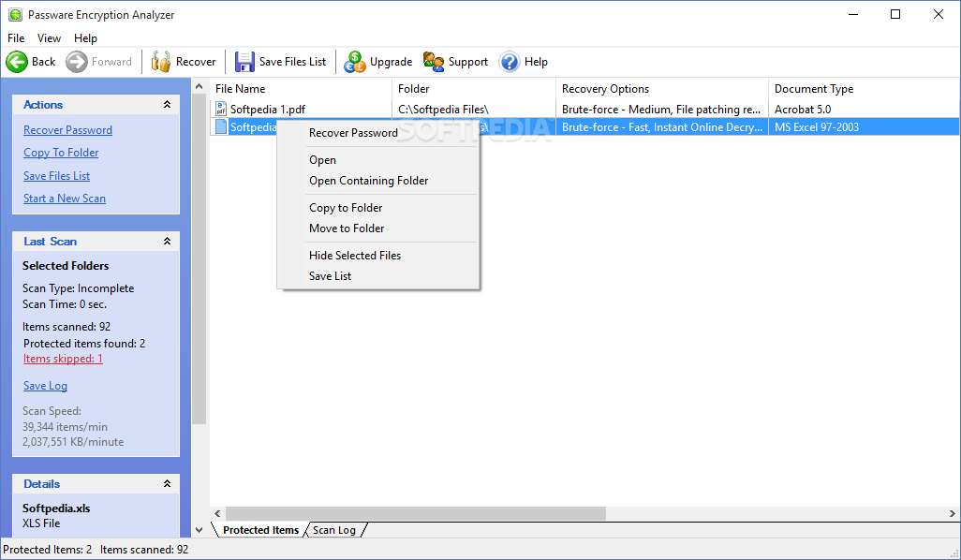This screenshot has height=560, width=961.
Task: Click the file list horizontal scrollbar thumb
Action: tap(416, 513)
